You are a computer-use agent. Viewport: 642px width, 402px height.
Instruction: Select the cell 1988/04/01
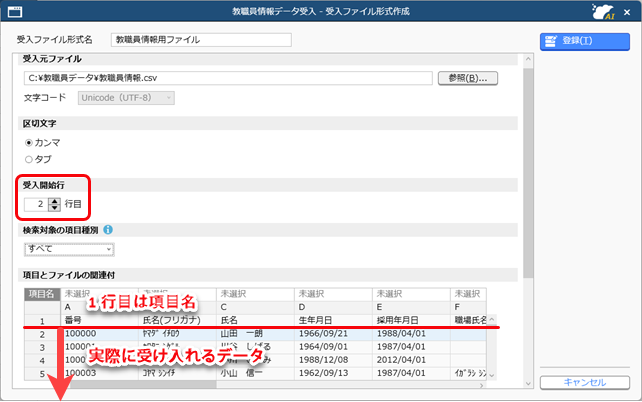[411, 334]
